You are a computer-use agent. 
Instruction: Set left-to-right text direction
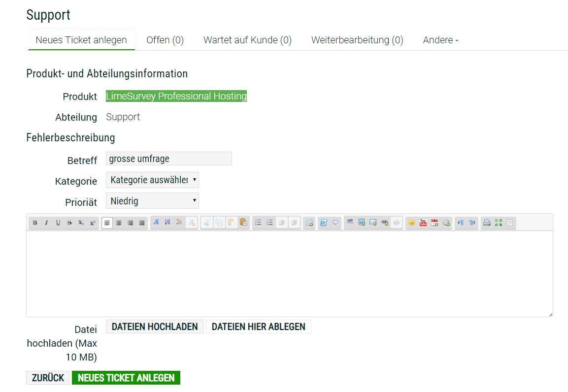[461, 223]
